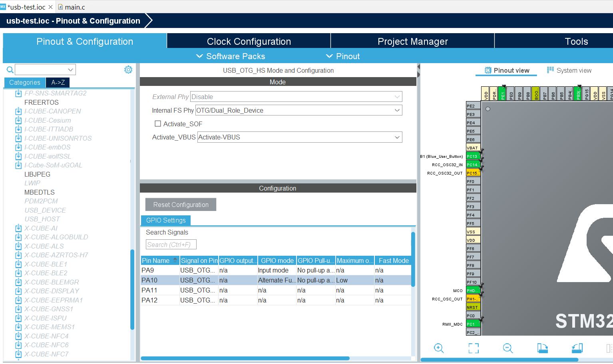
Task: Click the rotate pinout clockwise icon
Action: (542, 348)
